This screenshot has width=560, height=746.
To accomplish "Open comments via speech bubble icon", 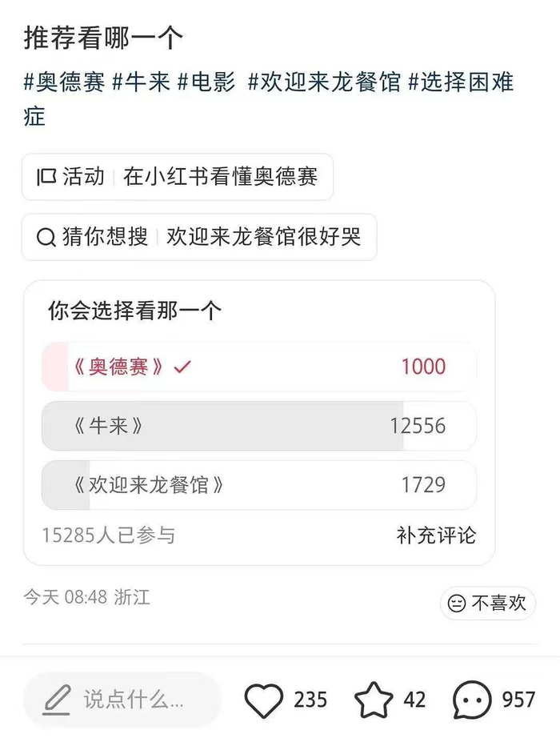I will [x=472, y=700].
